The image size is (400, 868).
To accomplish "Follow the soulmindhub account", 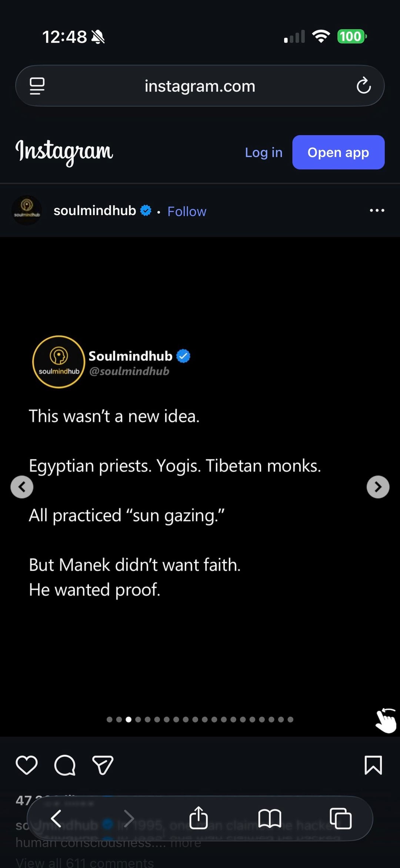I will point(187,211).
